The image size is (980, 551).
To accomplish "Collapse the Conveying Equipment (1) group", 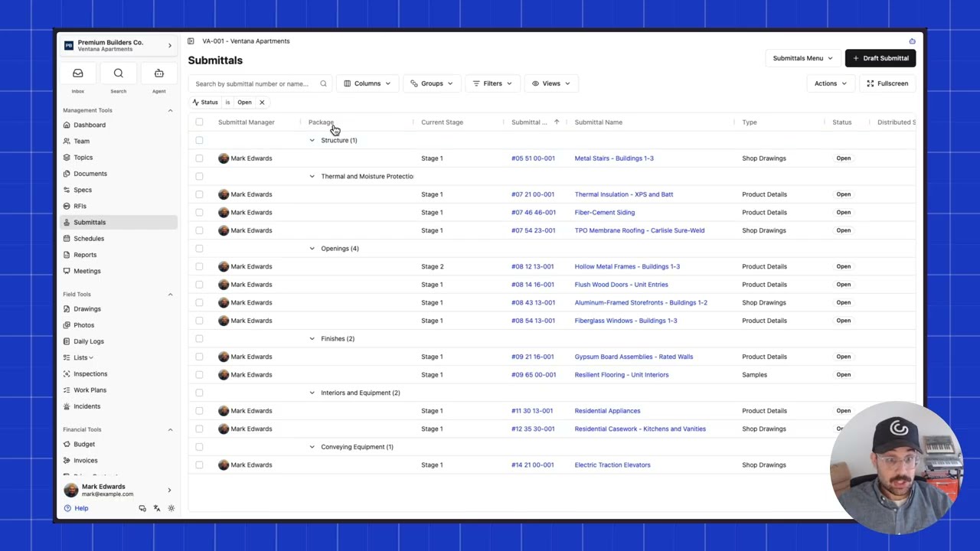I will coord(312,447).
